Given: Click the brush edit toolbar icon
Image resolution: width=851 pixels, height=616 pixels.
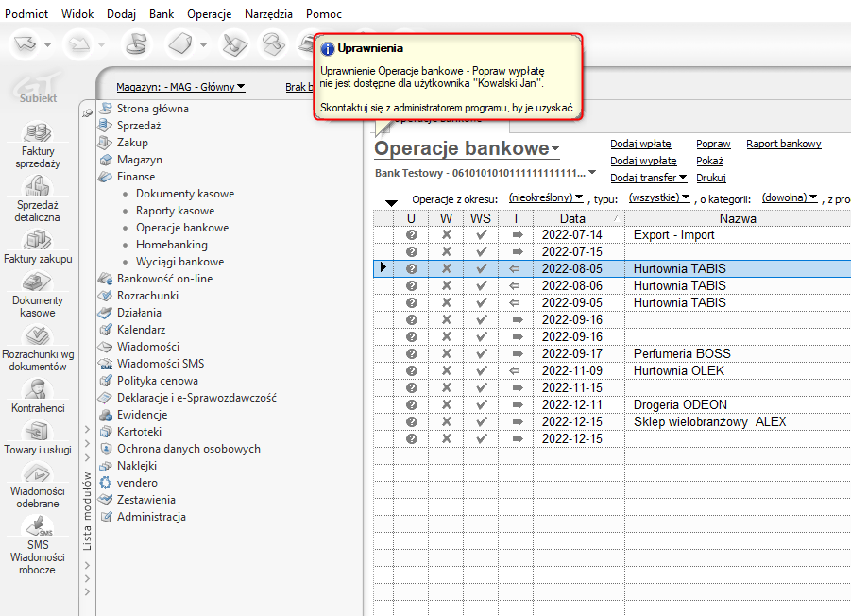Looking at the screenshot, I should pyautogui.click(x=234, y=44).
